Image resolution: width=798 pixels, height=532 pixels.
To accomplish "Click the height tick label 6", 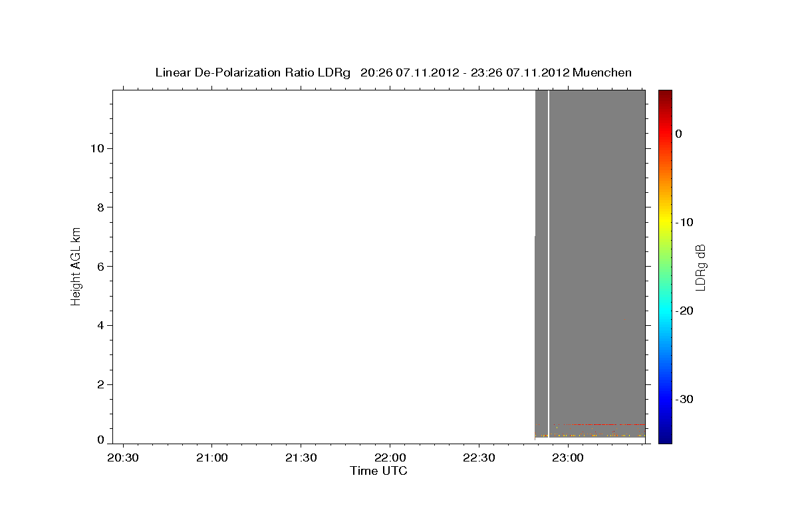I will click(x=101, y=267).
